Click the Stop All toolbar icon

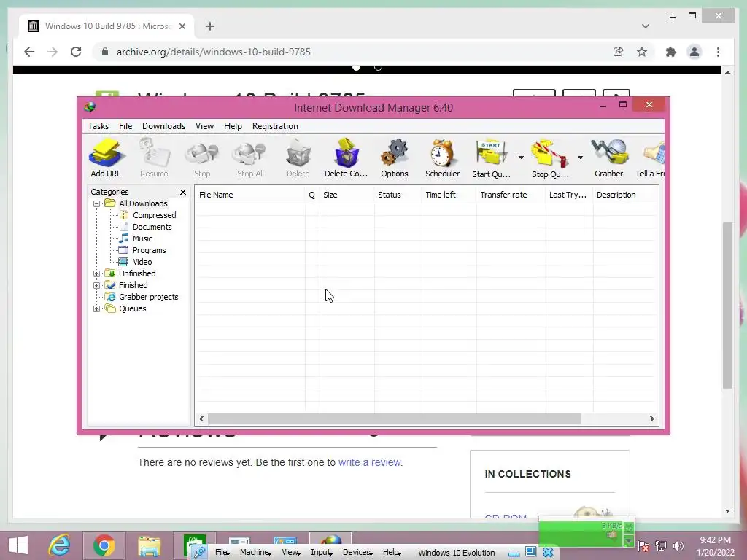[x=251, y=158]
